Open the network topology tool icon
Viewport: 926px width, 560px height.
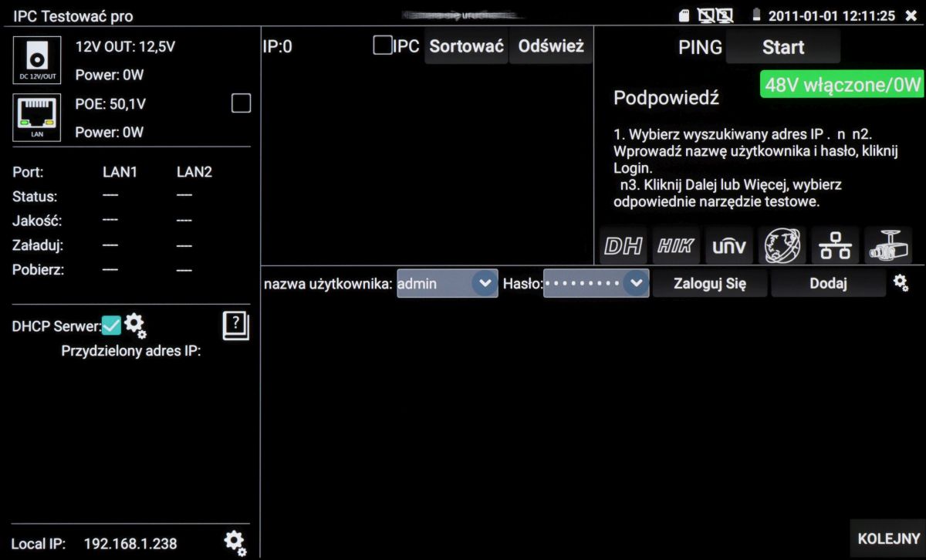834,246
